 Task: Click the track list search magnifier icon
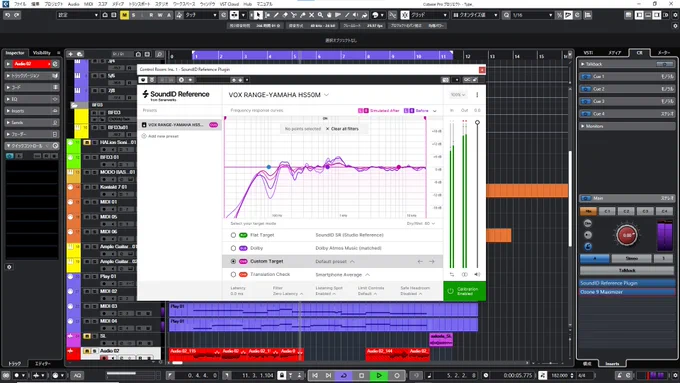[x=159, y=54]
